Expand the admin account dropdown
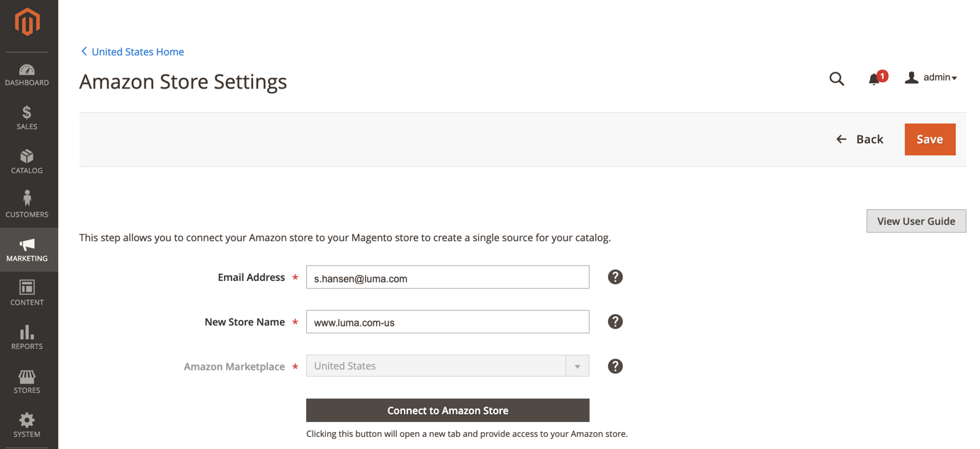The height and width of the screenshot is (449, 980). (931, 77)
